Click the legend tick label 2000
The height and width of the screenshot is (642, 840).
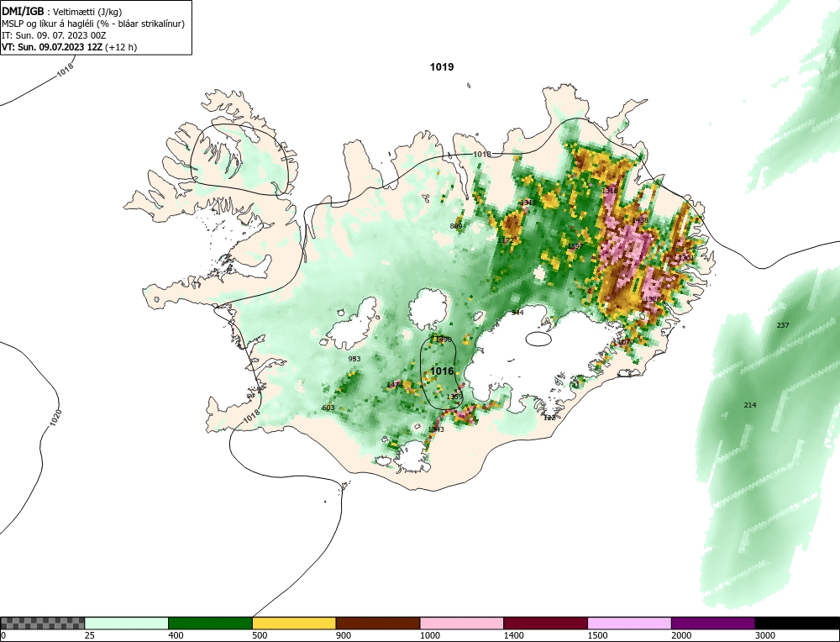[681, 635]
